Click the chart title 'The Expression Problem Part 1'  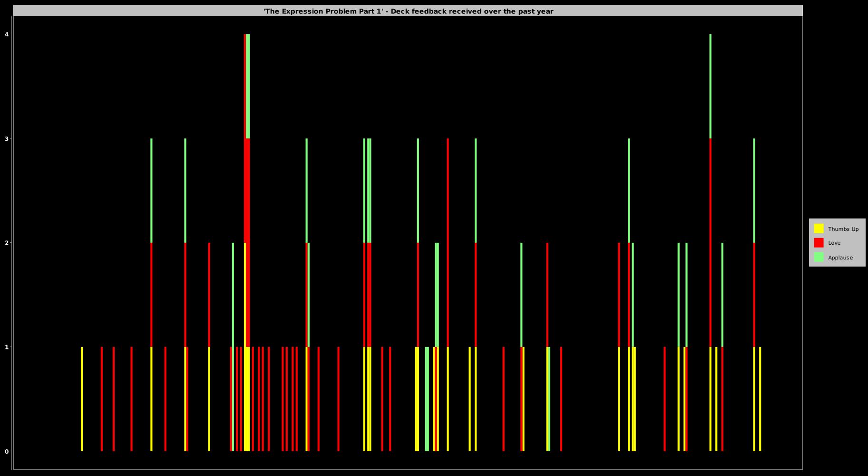408,11
